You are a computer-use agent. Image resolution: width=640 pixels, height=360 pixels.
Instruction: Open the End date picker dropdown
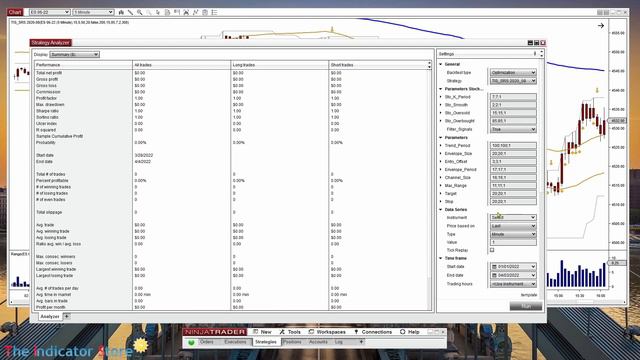point(513,275)
